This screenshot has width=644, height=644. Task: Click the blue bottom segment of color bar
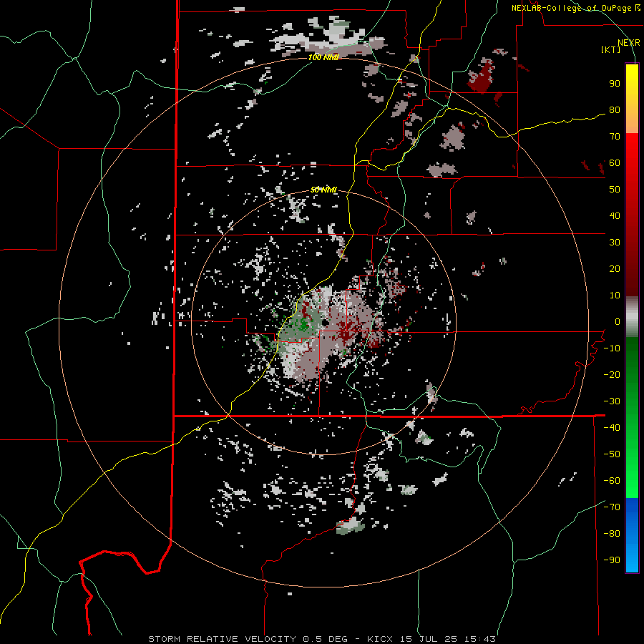(x=632, y=535)
